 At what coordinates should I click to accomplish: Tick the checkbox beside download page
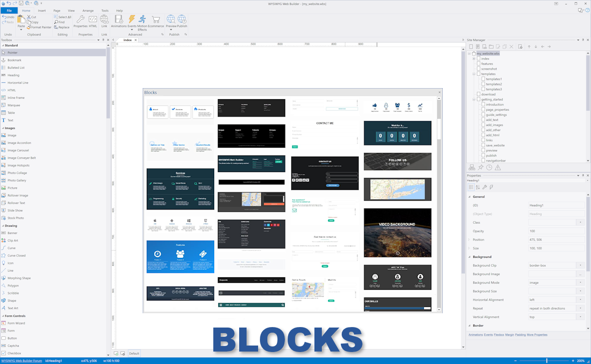[478, 94]
